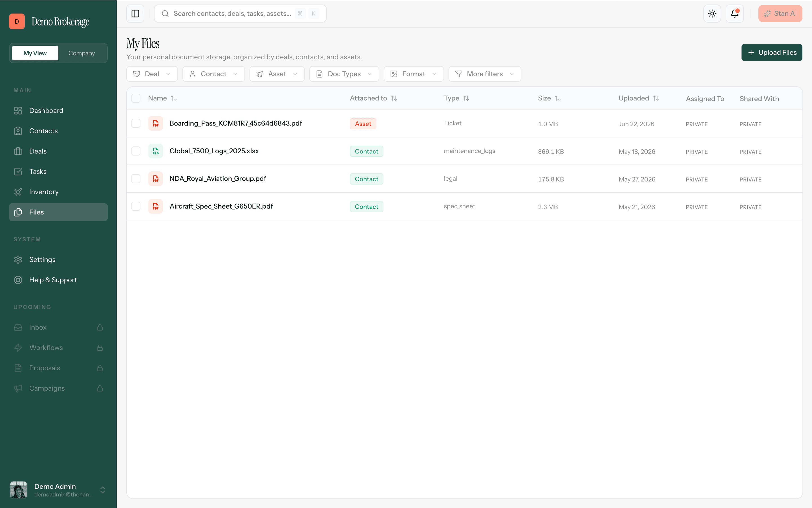Sort by Size column arrows
Screen dimensions: 812x508
[558, 98]
